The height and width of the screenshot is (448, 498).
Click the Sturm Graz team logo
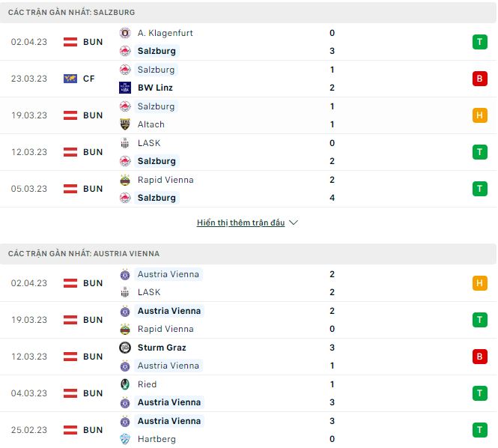125,348
